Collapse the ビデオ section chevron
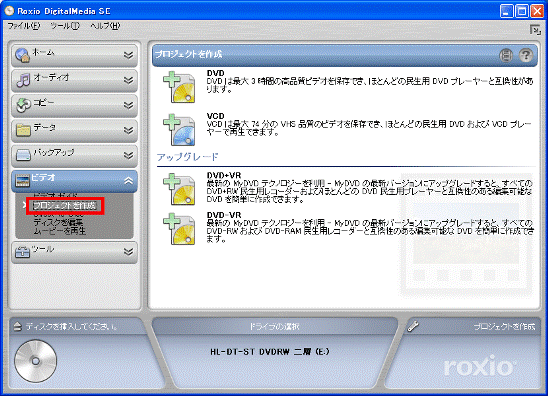 [128, 181]
